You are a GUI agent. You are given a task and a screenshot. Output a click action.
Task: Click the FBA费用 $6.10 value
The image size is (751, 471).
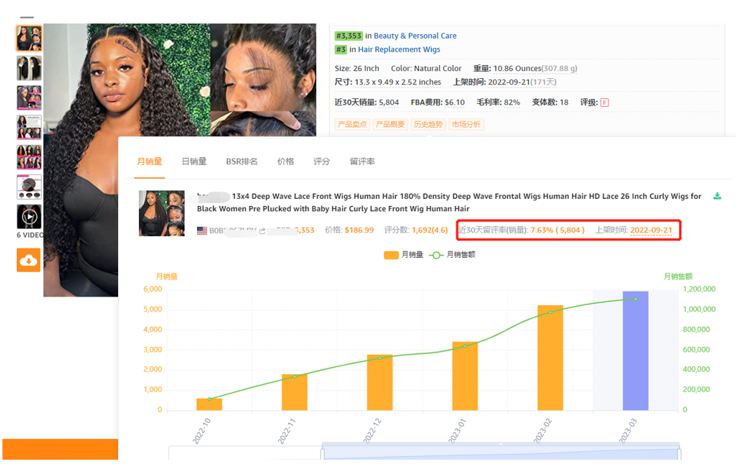tap(455, 103)
